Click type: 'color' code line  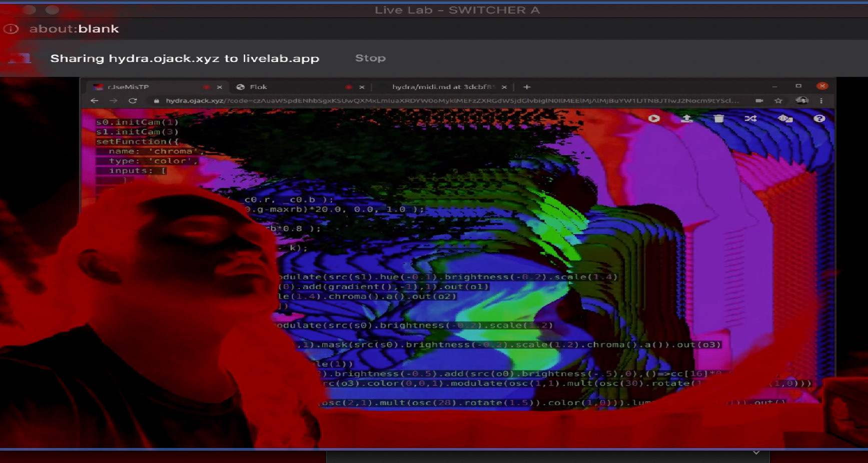(x=153, y=161)
